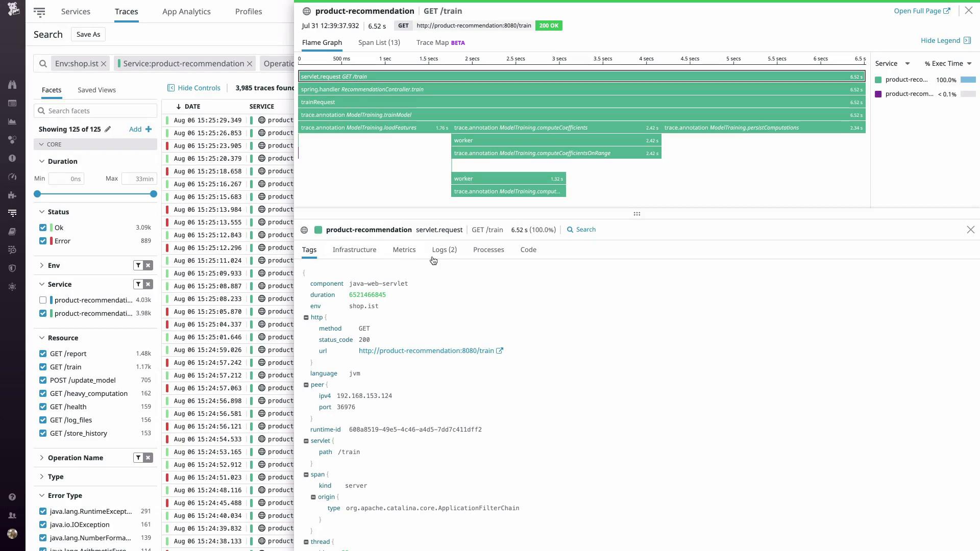This screenshot has width=980, height=551.
Task: Uncheck the GET /report resource facet
Action: (42, 354)
